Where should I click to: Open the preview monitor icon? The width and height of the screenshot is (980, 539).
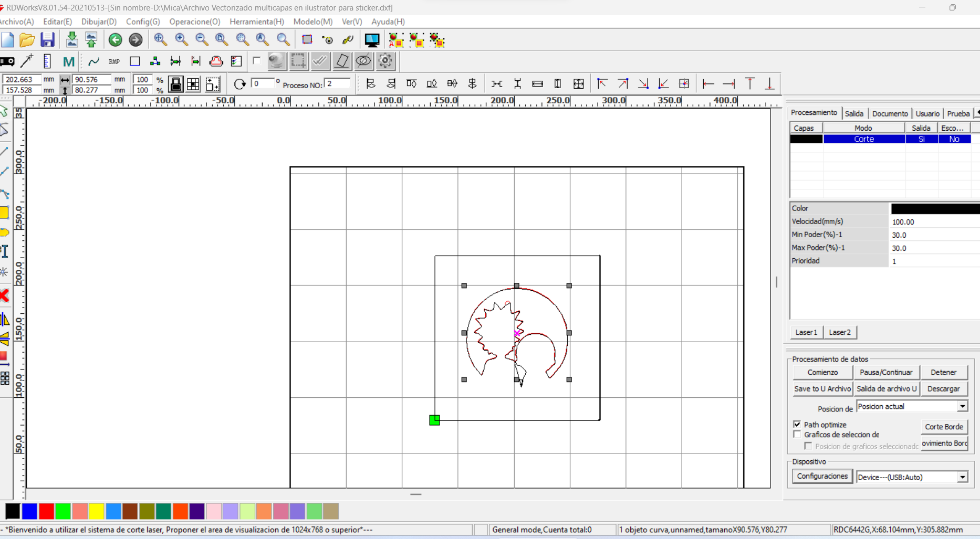(372, 40)
